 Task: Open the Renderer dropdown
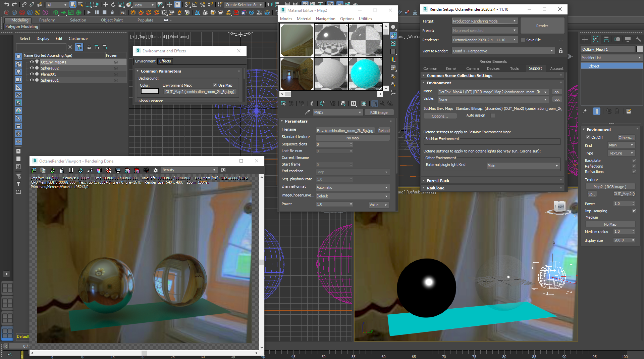[x=484, y=40]
